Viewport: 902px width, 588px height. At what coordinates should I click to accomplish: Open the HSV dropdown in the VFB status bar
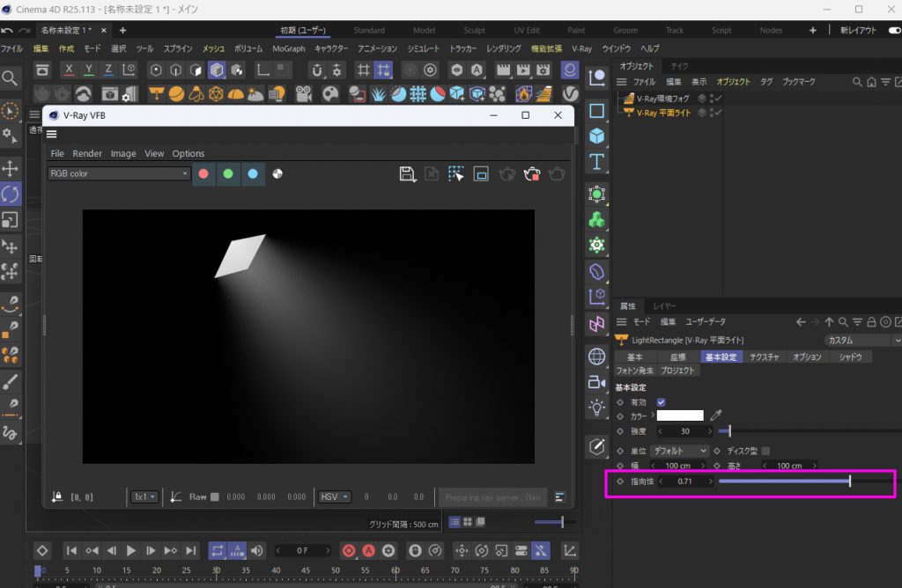point(334,496)
